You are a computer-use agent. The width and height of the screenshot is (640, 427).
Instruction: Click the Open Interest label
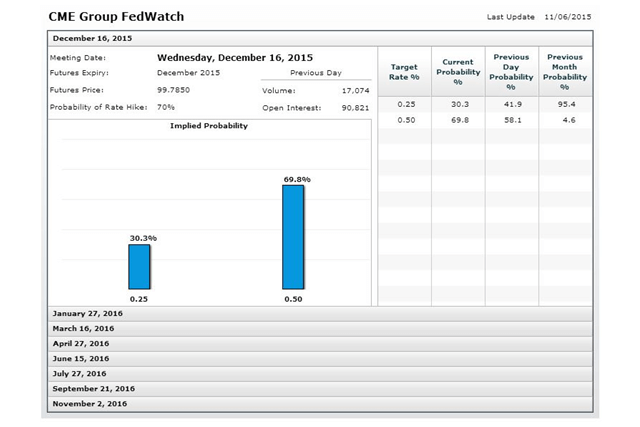pyautogui.click(x=292, y=108)
